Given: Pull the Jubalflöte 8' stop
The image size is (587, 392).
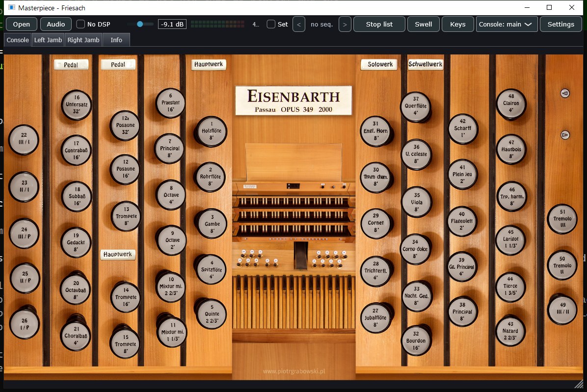Looking at the screenshot, I should pos(375,317).
